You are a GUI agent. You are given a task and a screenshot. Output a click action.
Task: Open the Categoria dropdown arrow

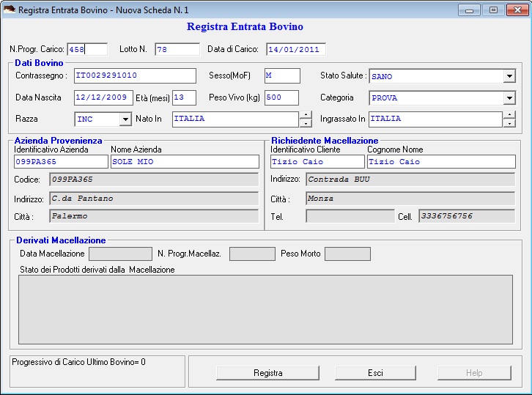509,98
